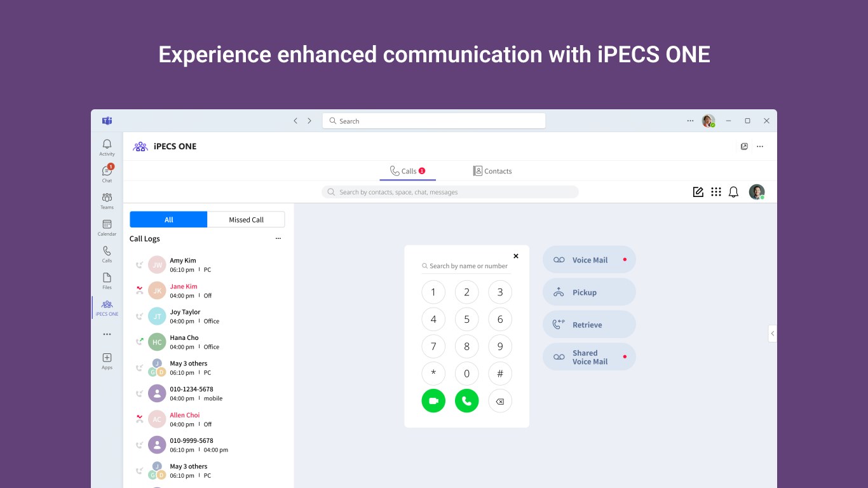This screenshot has height=488, width=868.
Task: Open Teams settings and more ellipsis
Action: 690,121
